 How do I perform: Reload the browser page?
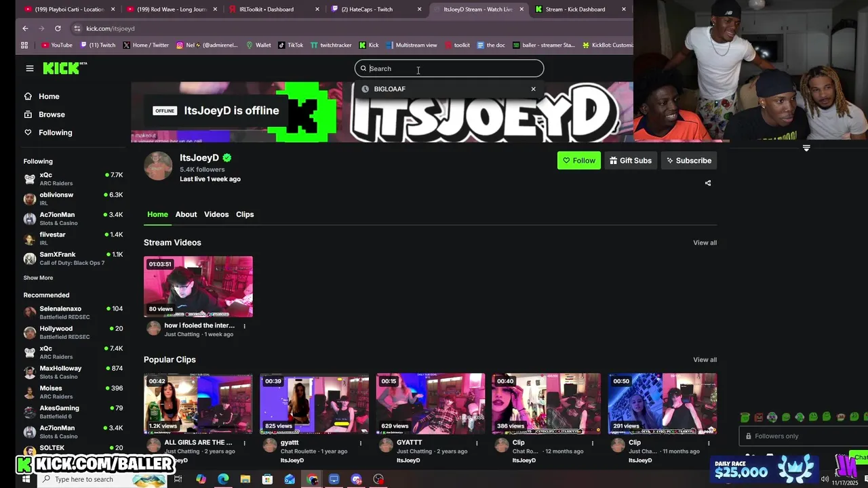[58, 28]
